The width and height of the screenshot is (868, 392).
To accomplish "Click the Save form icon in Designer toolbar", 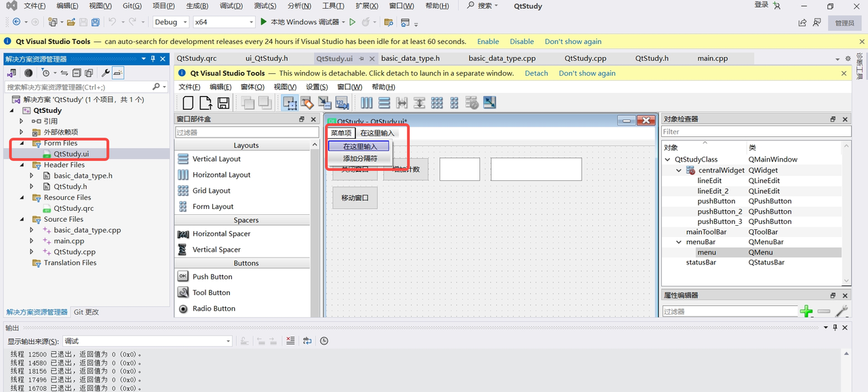I will [x=223, y=103].
